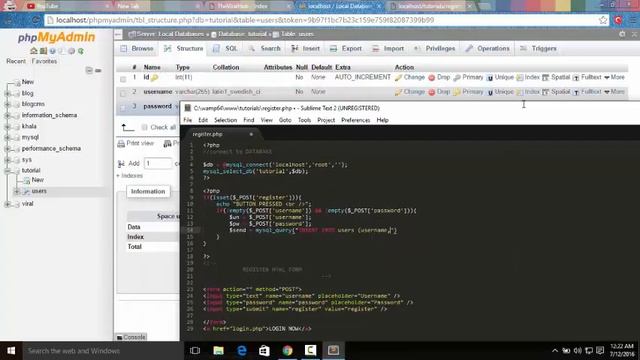Image resolution: width=640 pixels, height=360 pixels.
Task: Open the Edit menu in Sublime Text
Action: click(x=203, y=120)
